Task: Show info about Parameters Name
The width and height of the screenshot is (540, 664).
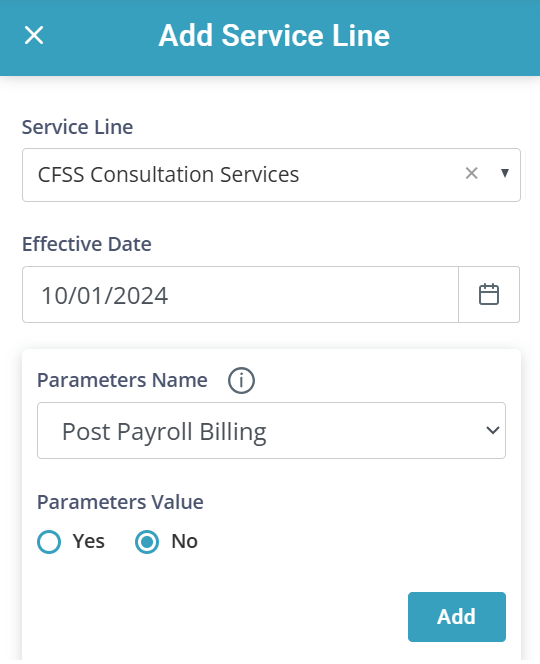Action: tap(241, 380)
